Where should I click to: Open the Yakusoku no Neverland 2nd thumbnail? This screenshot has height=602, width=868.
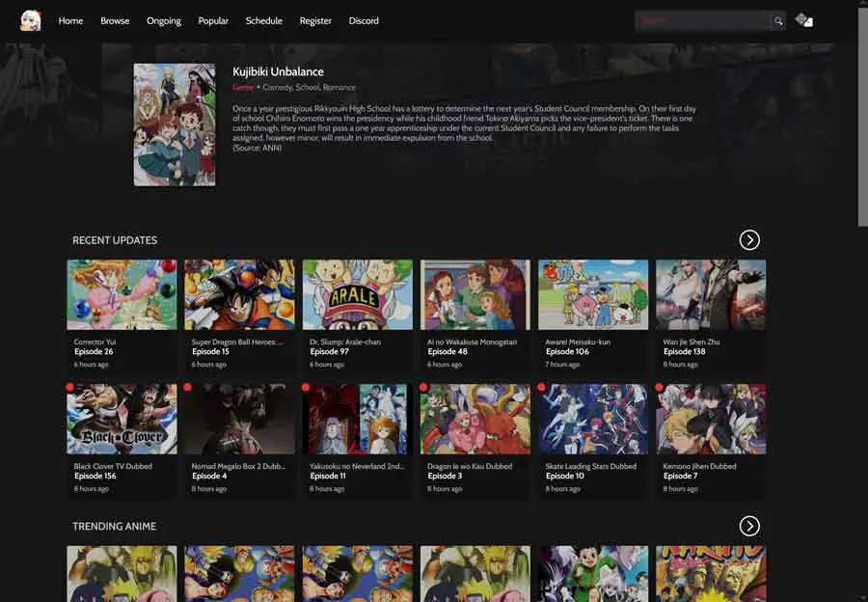pyautogui.click(x=358, y=420)
